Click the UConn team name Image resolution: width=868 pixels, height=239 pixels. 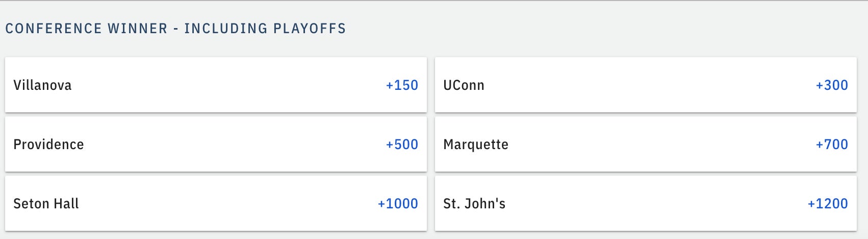coord(464,85)
